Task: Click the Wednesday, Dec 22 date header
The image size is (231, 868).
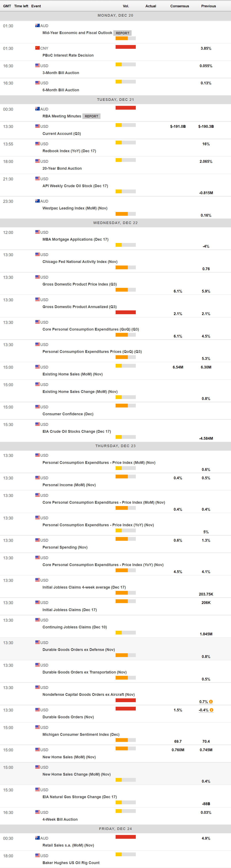Action: (x=115, y=223)
